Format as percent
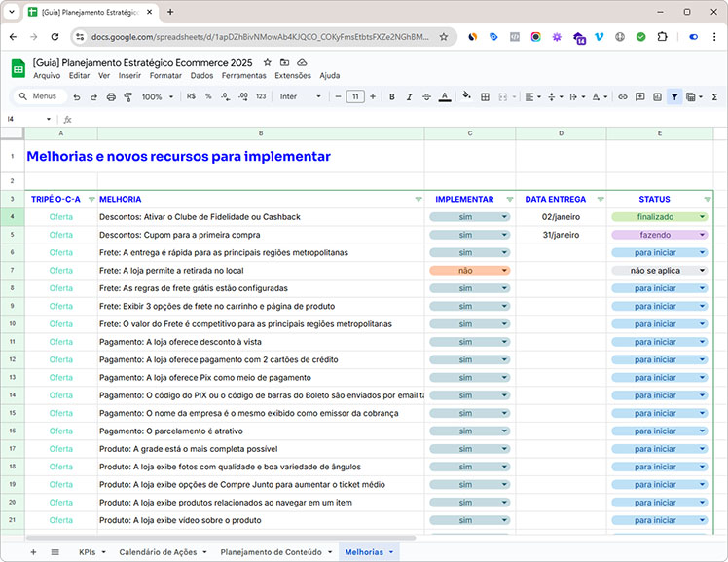Image resolution: width=728 pixels, height=562 pixels. [208, 96]
